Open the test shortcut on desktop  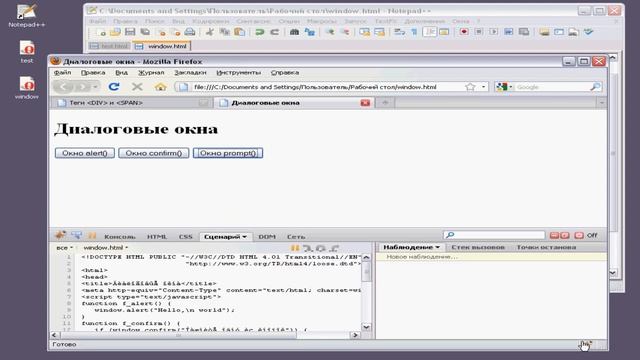coord(27,52)
